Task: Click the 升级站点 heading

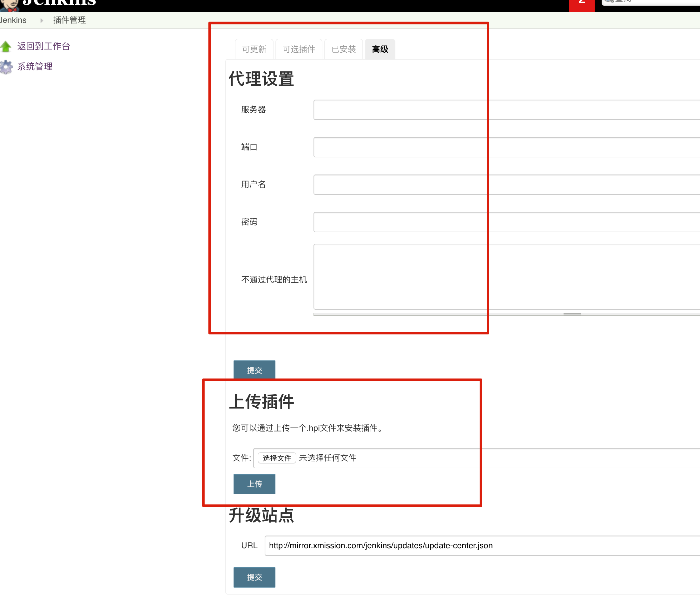Action: click(261, 516)
